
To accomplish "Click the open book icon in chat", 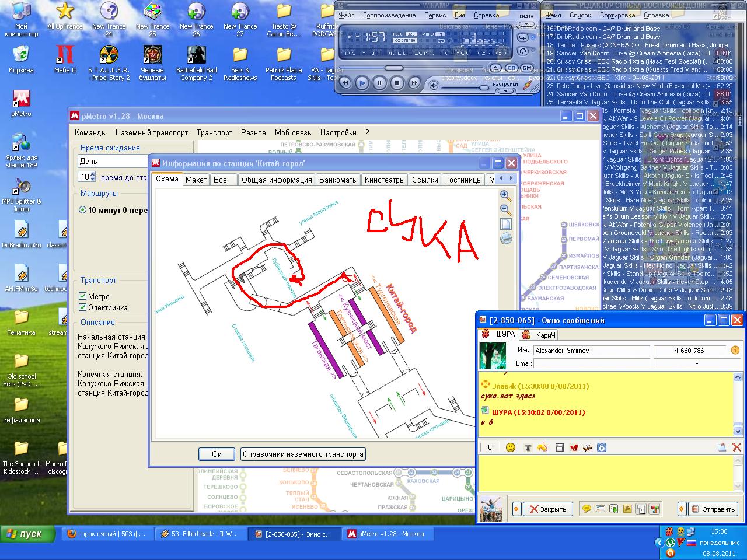I will 588,447.
